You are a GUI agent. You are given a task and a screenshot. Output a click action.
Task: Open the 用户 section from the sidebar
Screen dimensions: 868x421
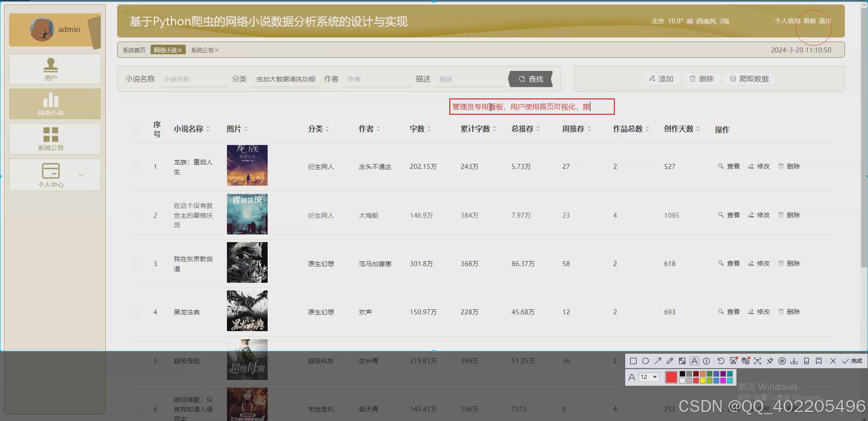point(50,69)
